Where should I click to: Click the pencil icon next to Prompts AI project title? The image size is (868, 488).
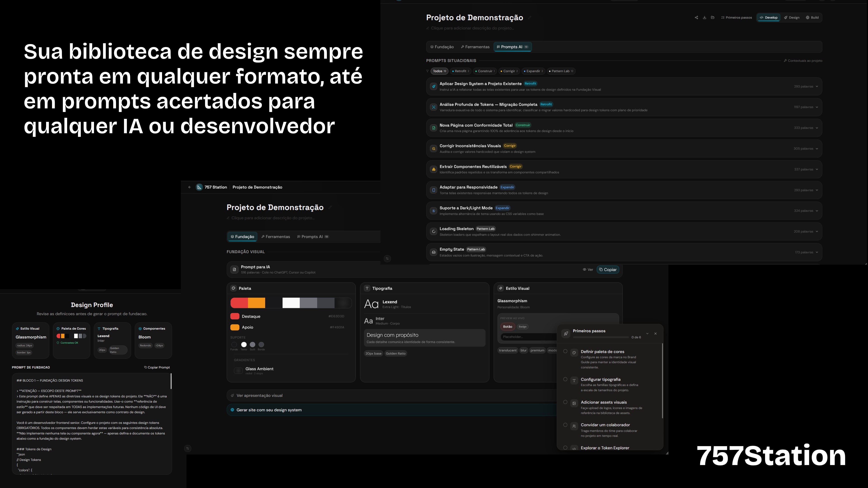point(529,18)
